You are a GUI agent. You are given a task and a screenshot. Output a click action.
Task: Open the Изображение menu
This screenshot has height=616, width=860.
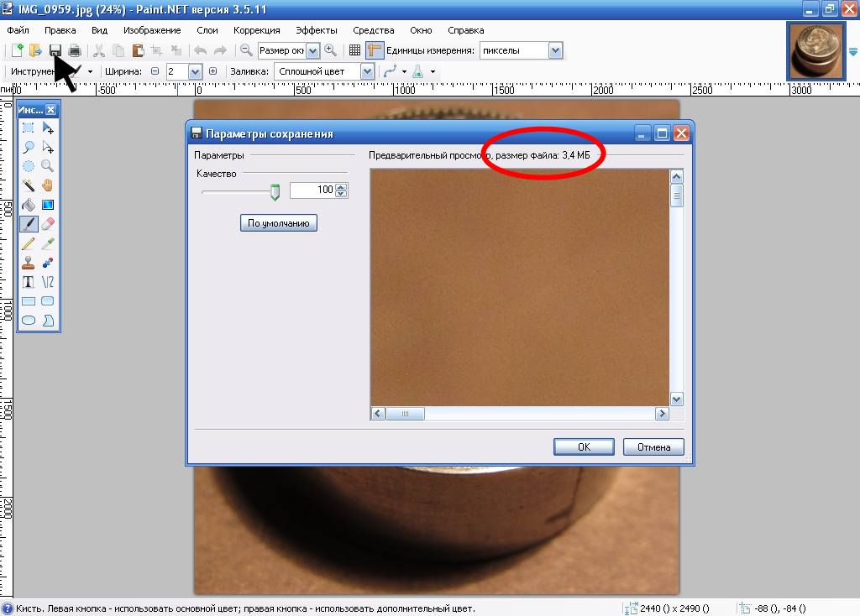152,30
